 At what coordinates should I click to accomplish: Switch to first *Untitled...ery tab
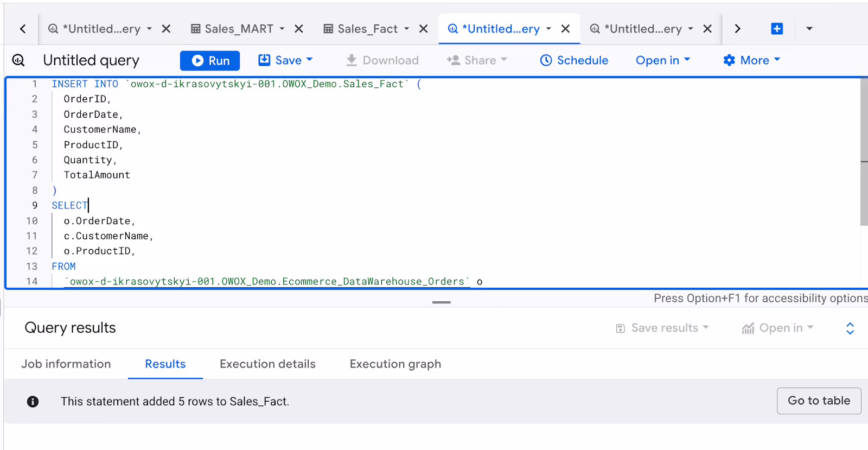point(101,29)
